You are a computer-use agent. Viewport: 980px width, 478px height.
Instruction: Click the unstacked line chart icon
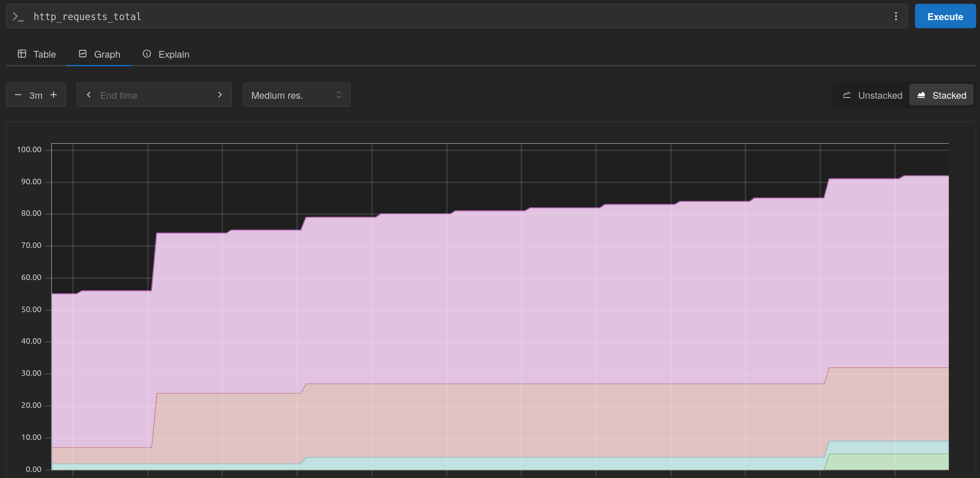coord(847,95)
